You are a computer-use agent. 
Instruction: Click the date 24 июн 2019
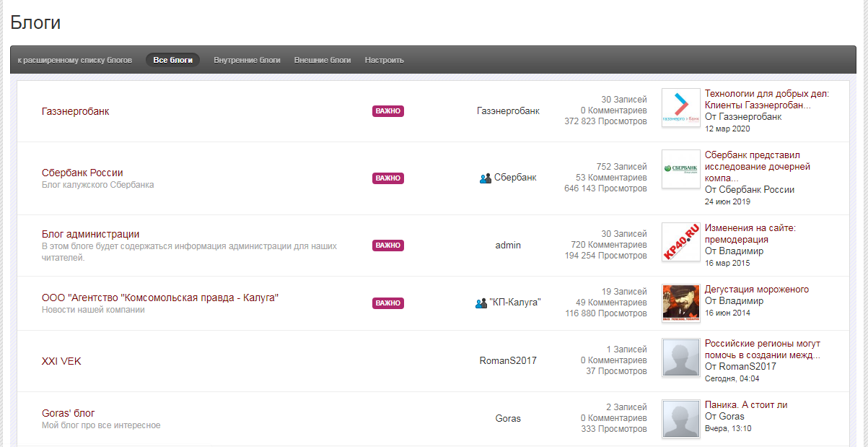[x=729, y=201]
